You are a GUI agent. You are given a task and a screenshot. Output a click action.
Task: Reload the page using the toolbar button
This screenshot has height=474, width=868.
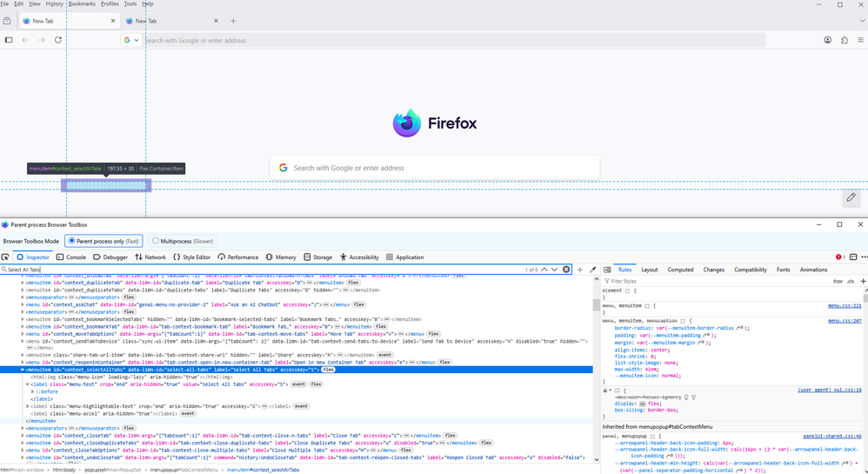[58, 40]
